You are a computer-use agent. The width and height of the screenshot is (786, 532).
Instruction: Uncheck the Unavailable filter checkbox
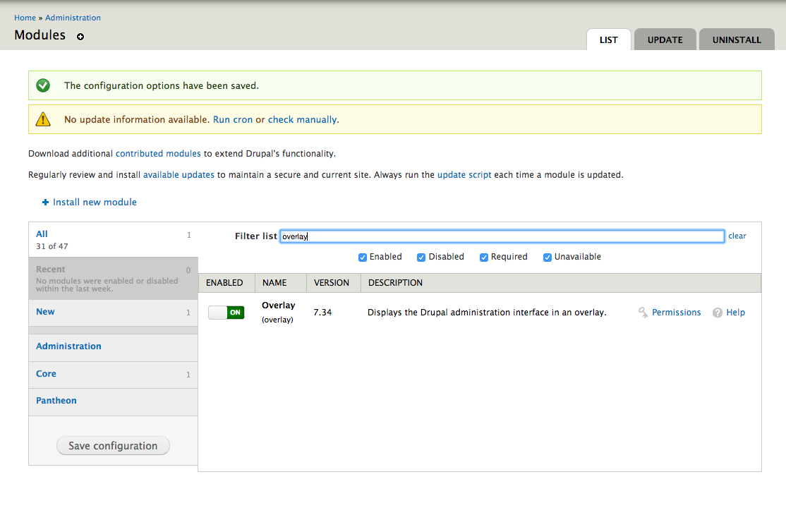[548, 258]
